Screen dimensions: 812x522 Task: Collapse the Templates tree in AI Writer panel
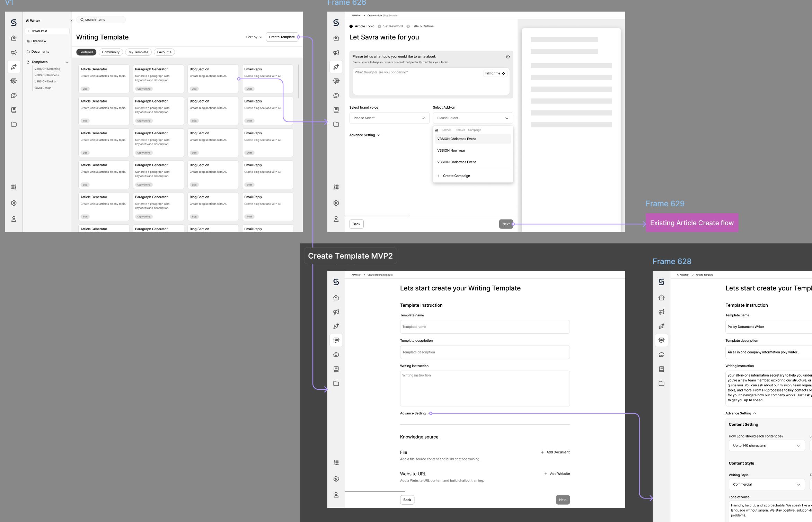tap(67, 62)
